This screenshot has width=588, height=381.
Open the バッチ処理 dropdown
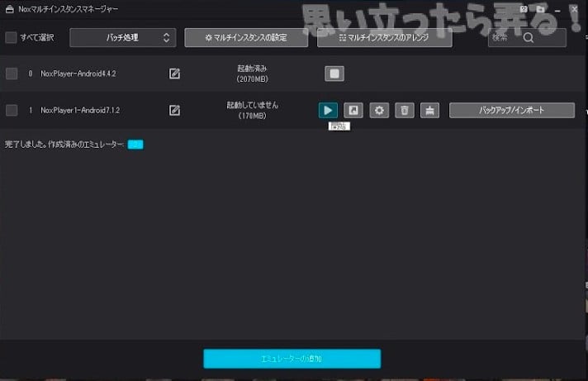coord(122,37)
